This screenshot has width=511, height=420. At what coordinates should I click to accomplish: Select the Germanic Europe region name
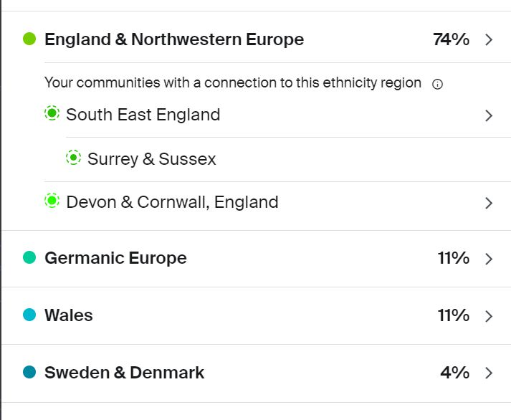(x=115, y=258)
